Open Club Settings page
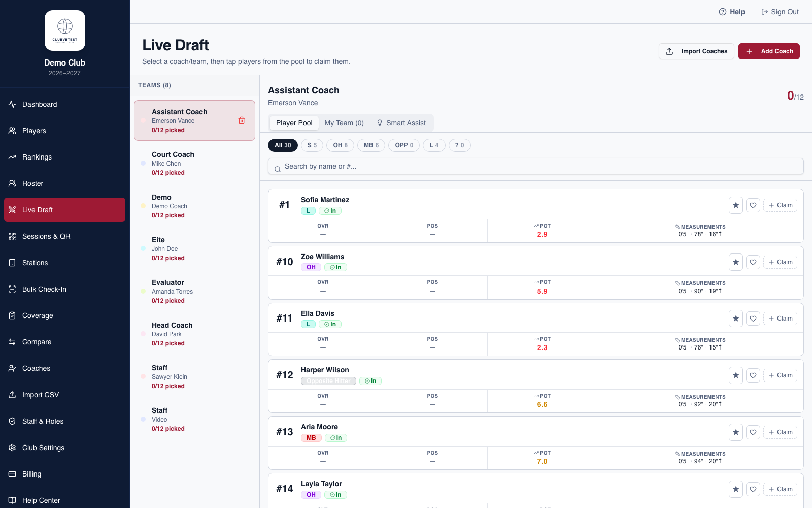The width and height of the screenshot is (812, 508). (x=64, y=448)
